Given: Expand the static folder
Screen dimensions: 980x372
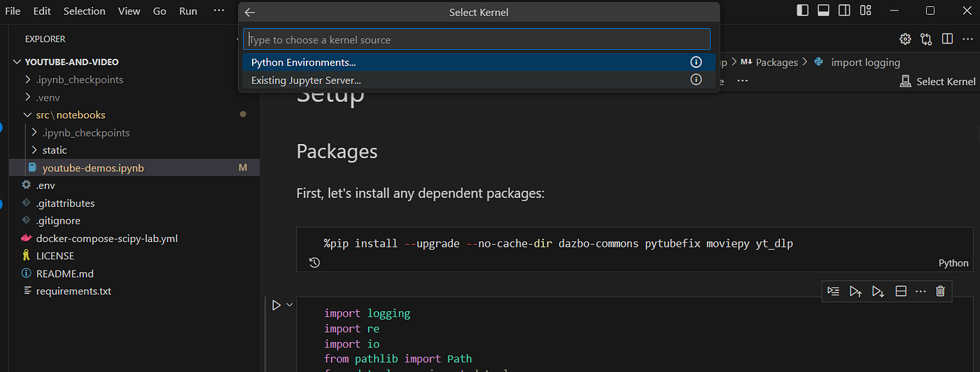Looking at the screenshot, I should coord(54,150).
